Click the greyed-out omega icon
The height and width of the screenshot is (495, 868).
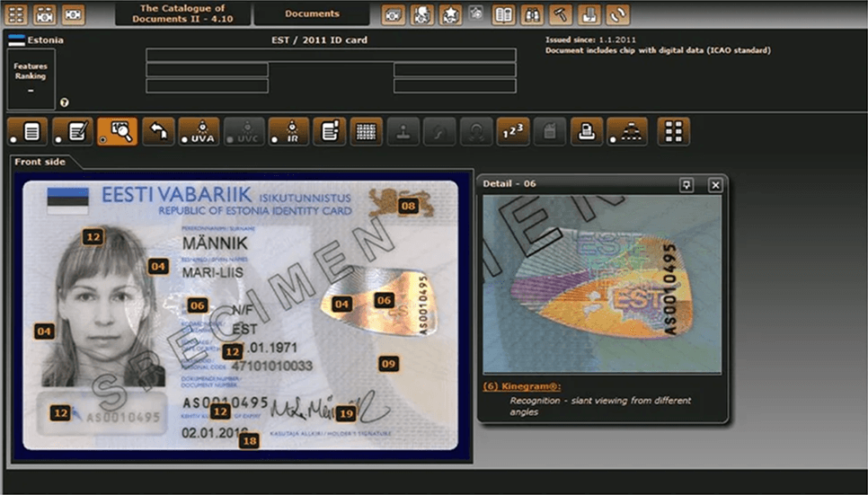point(476,132)
